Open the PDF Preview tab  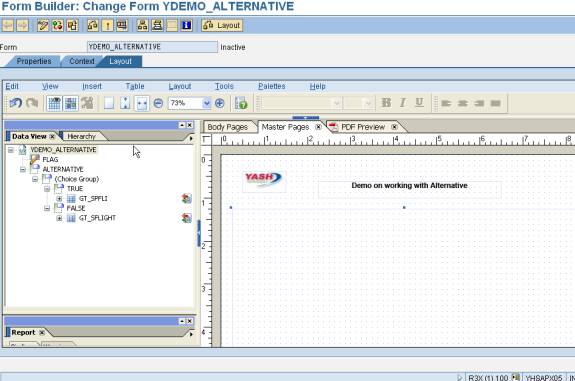pyautogui.click(x=363, y=127)
